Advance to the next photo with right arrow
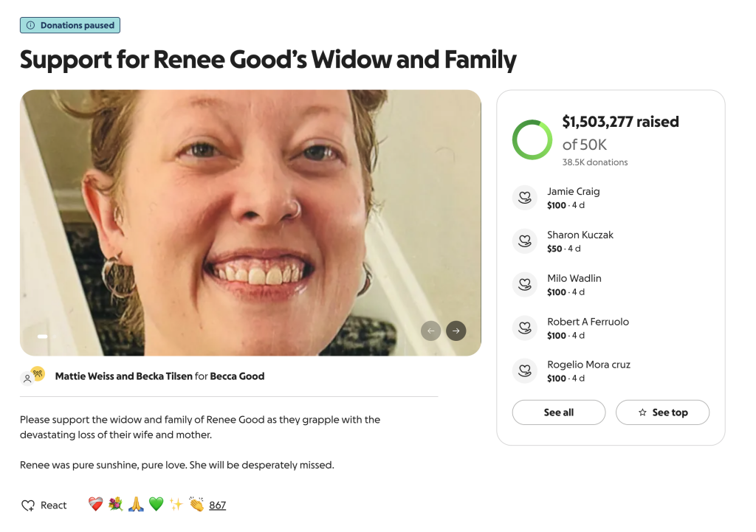This screenshot has height=532, width=756. tap(456, 331)
